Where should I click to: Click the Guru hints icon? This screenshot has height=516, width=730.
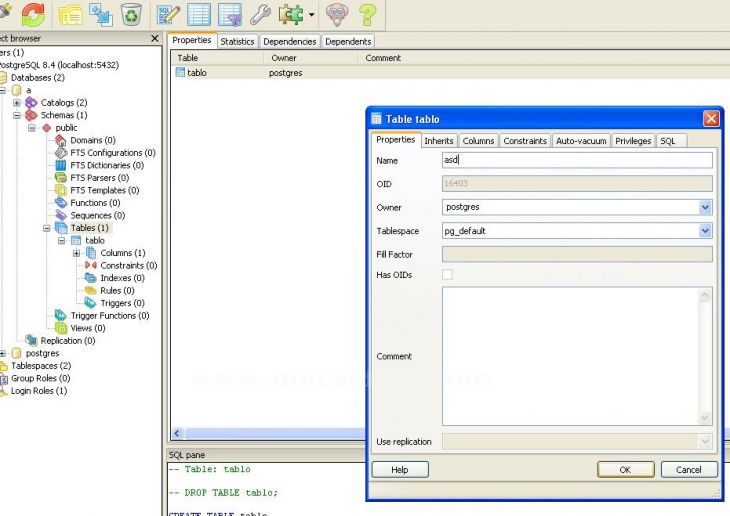[x=337, y=14]
